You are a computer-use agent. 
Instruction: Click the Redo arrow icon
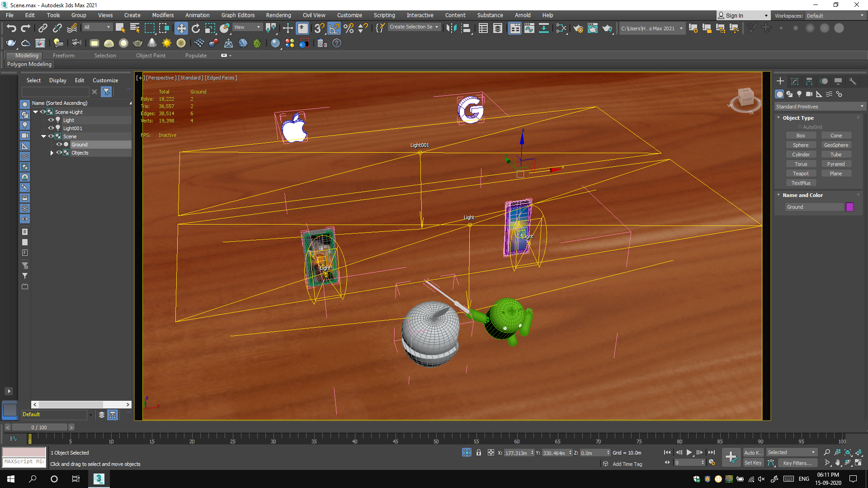pyautogui.click(x=26, y=28)
